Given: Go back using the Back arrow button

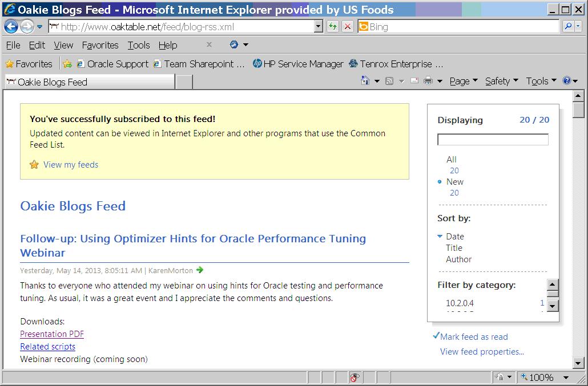Looking at the screenshot, I should [x=11, y=27].
